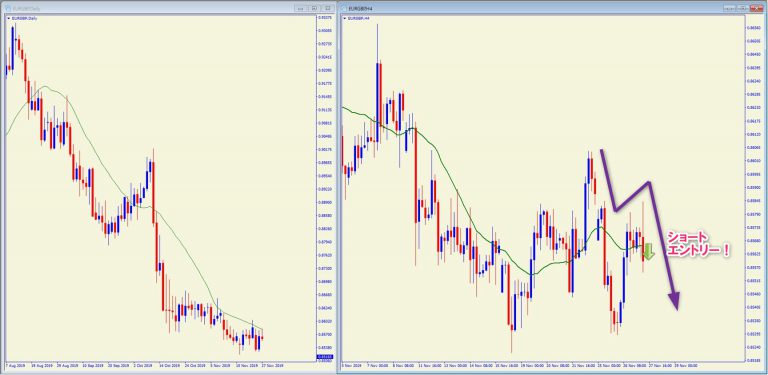Close the EURGBP Daily chart window

click(x=328, y=8)
